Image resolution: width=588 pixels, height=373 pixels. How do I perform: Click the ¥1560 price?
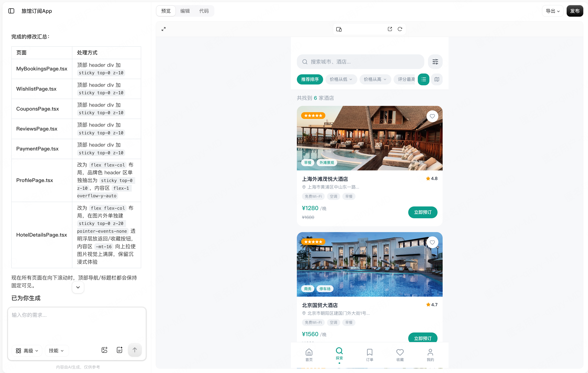coord(310,334)
